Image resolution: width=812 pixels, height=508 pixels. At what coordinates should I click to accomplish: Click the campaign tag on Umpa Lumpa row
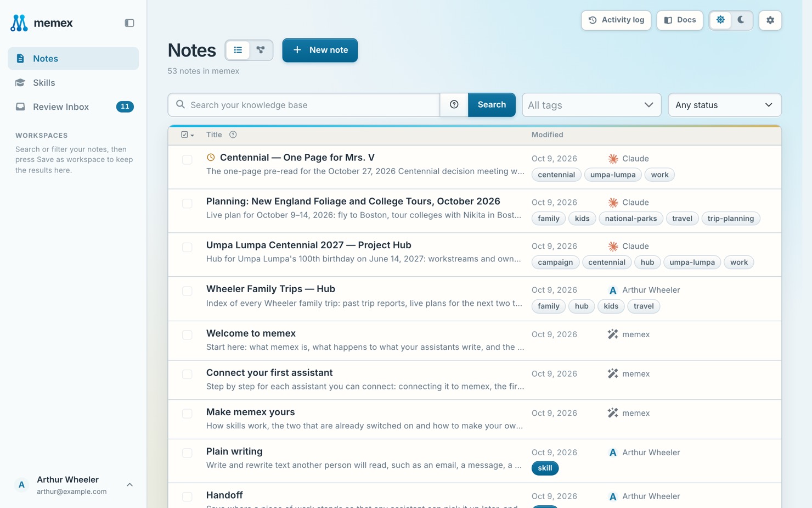[x=555, y=263]
